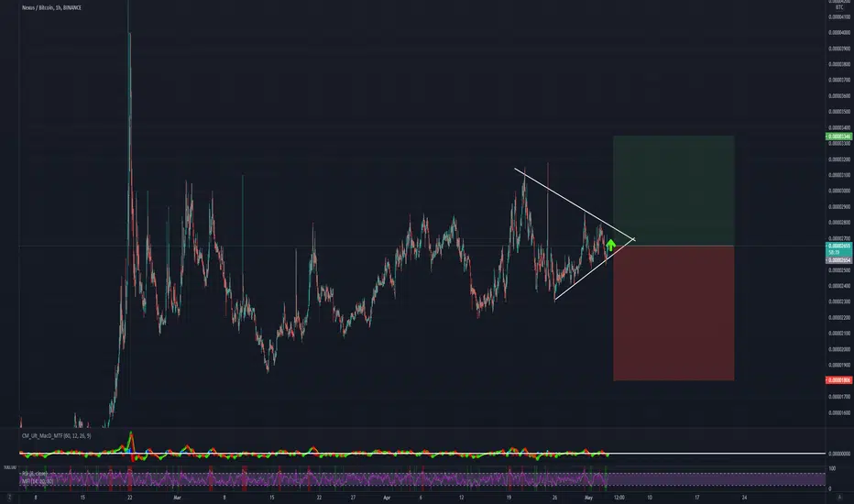The width and height of the screenshot is (854, 504).
Task: Click the RSI indicator label
Action: pos(34,474)
